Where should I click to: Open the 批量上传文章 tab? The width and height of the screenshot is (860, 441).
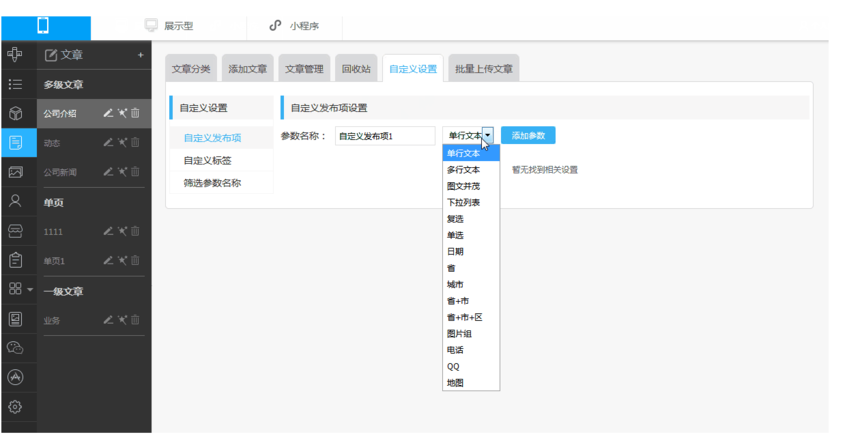484,69
